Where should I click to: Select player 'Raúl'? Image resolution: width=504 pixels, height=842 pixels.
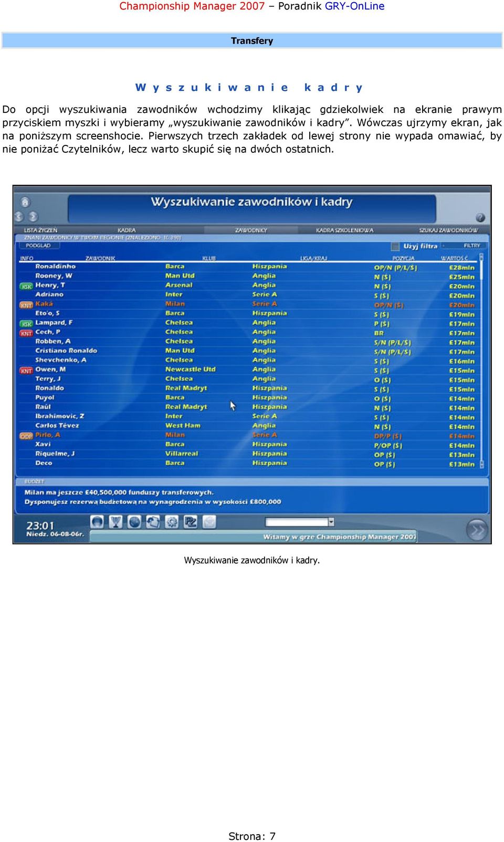point(43,407)
